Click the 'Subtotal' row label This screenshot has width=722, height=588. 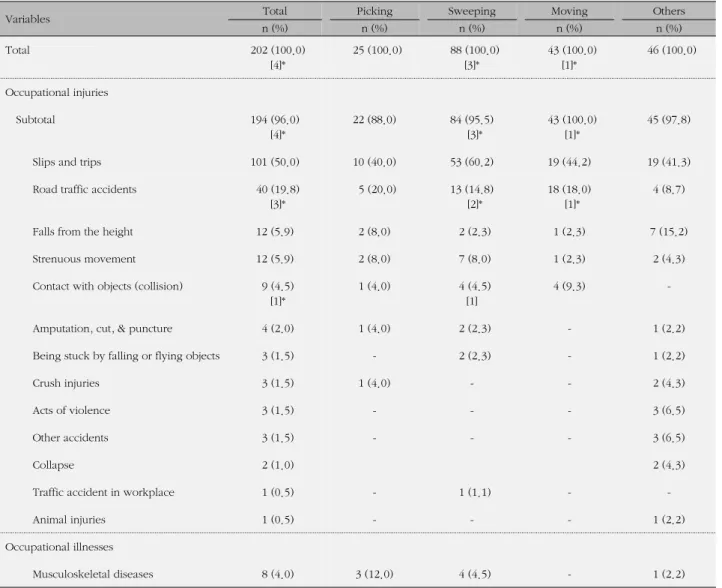[35, 120]
